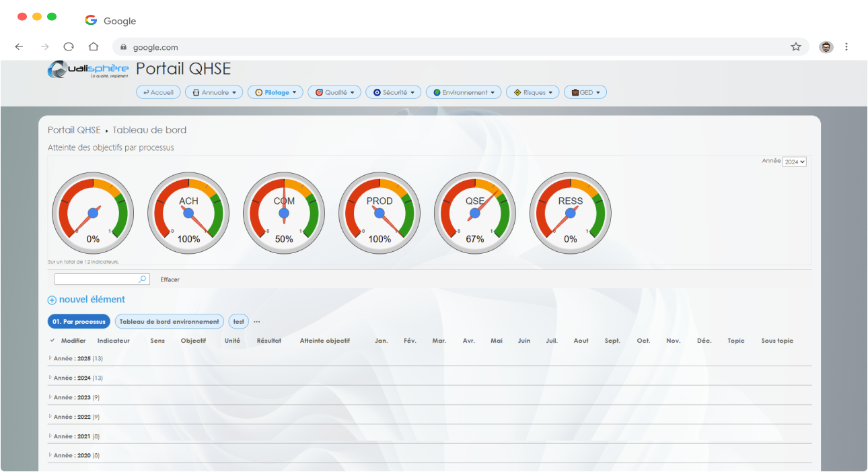The height and width of the screenshot is (472, 868).
Task: Go to the Accueil button
Action: (158, 92)
